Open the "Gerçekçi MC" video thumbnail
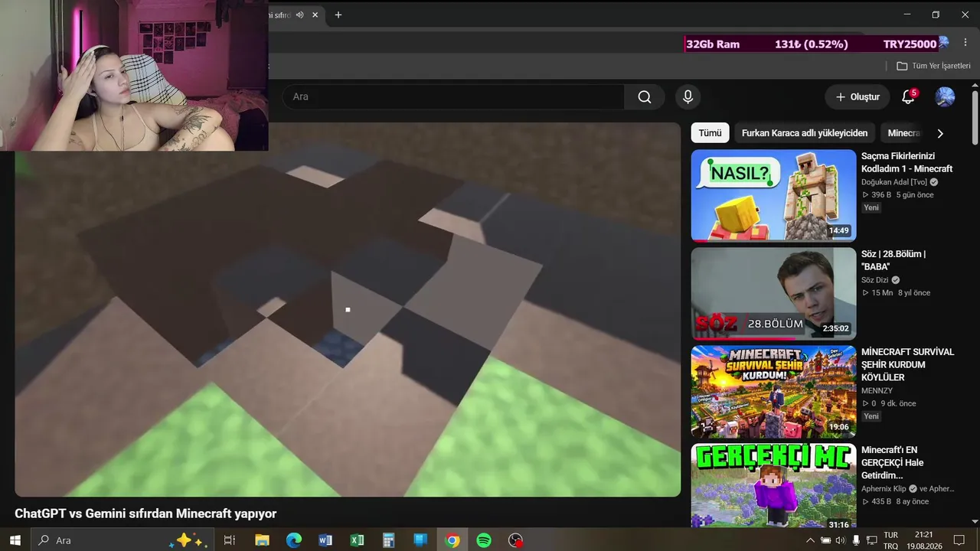980x551 pixels. [773, 485]
